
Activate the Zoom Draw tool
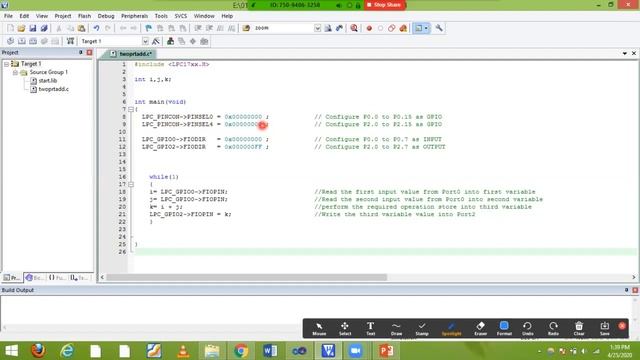click(x=396, y=329)
